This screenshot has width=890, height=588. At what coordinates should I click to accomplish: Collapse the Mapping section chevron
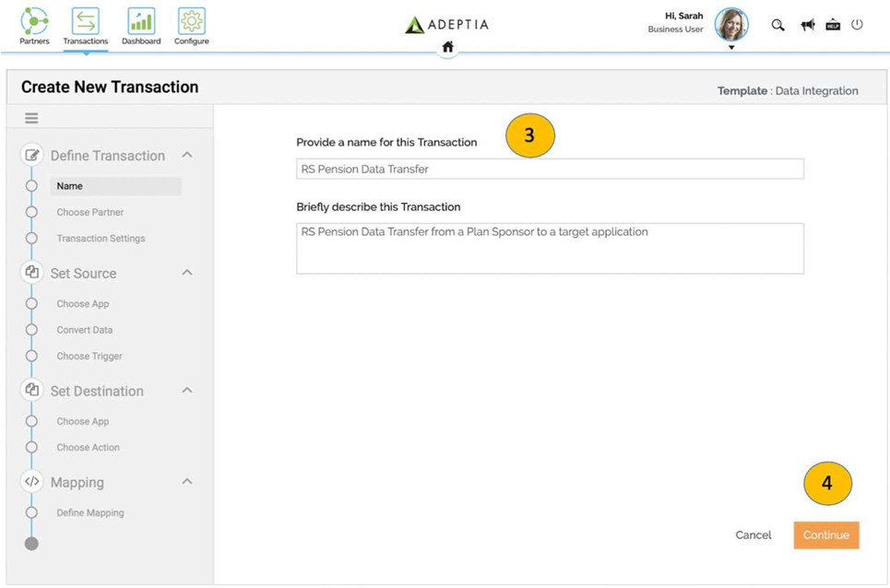187,482
